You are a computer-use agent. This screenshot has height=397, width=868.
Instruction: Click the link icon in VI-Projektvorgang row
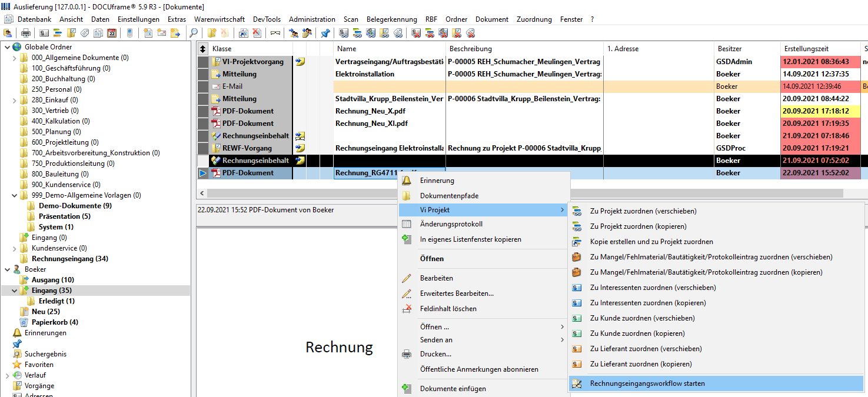point(300,62)
